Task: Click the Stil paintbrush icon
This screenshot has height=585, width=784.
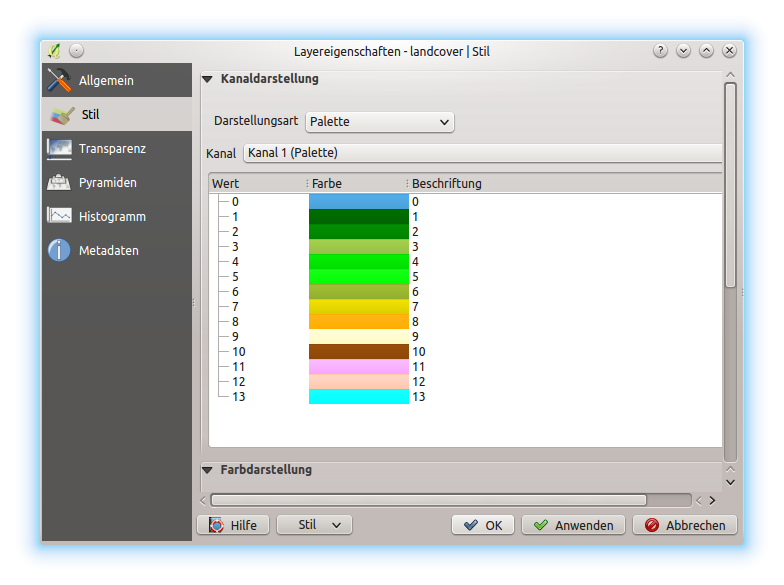Action: point(62,115)
